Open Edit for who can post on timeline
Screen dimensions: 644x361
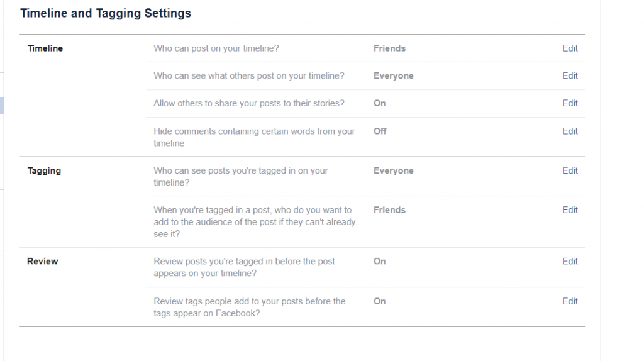tap(570, 48)
